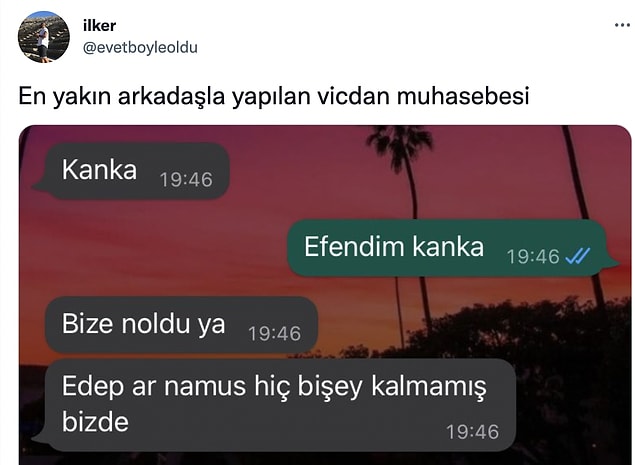635x465 pixels.
Task: Click the blue double-check read receipt icon
Action: 578,256
